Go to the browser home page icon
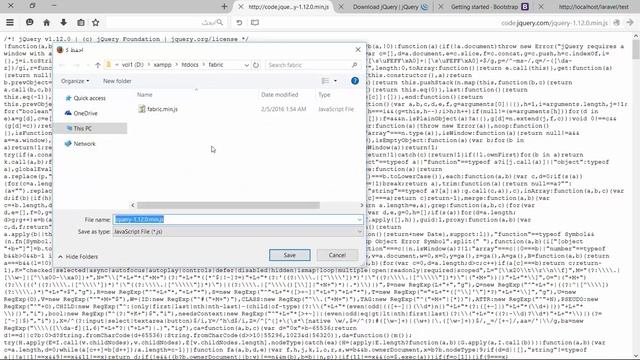Screen dimensions: 640x360 pos(47,22)
